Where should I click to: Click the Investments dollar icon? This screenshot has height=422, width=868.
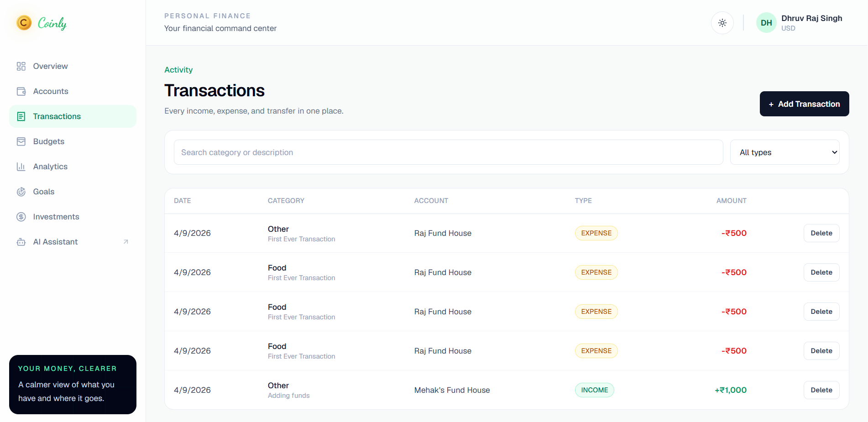tap(21, 217)
